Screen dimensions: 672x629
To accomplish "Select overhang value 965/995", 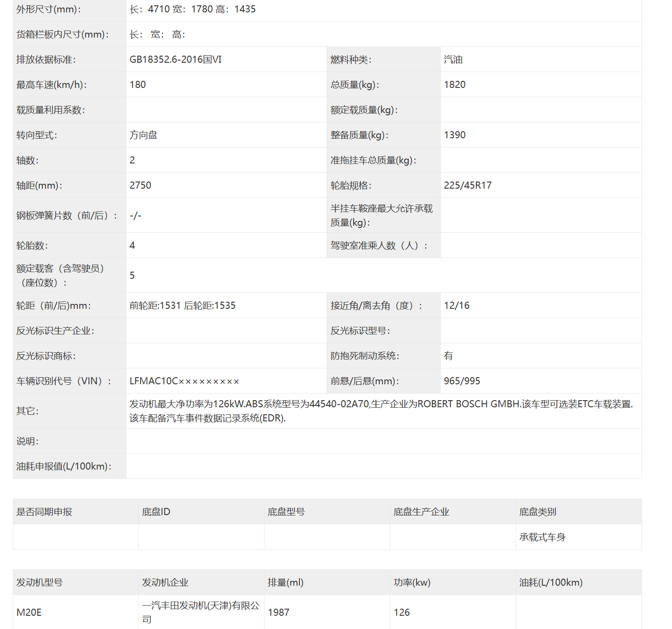I will [462, 381].
